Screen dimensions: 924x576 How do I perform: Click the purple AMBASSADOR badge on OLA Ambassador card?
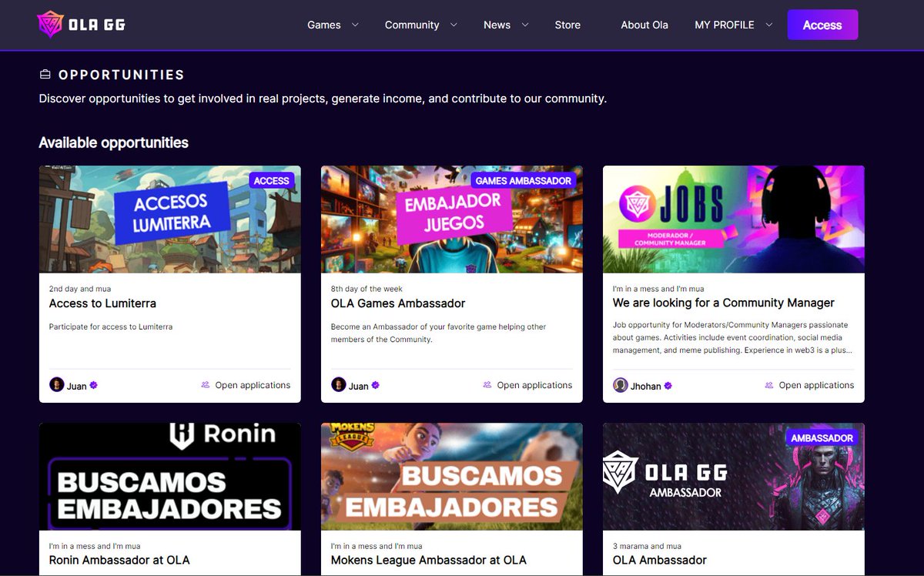coord(822,437)
